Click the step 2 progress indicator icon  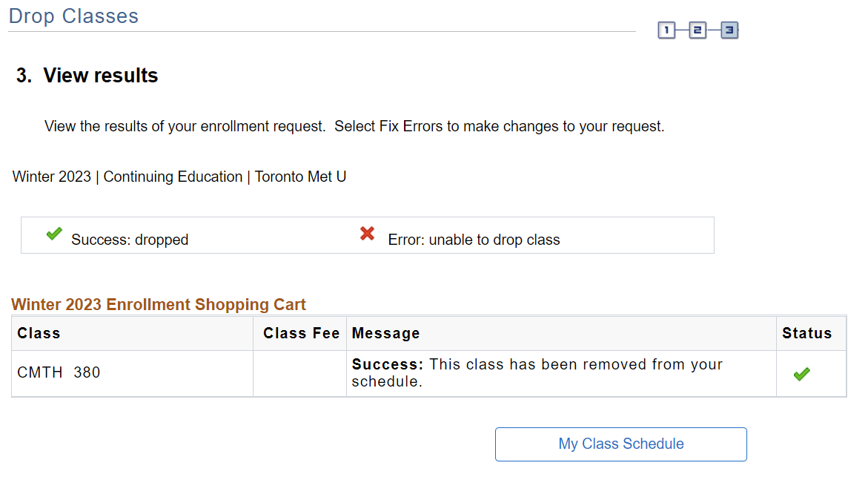698,30
